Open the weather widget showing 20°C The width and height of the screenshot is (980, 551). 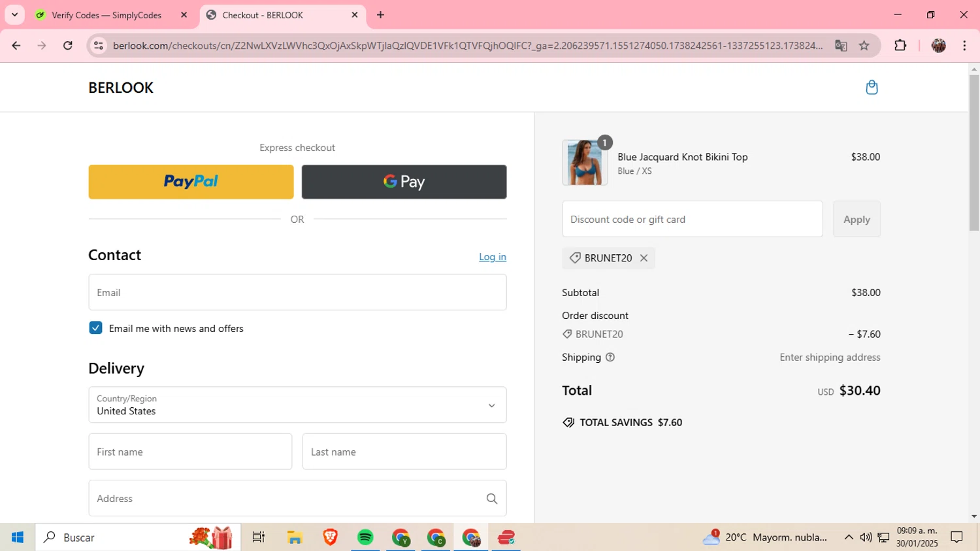pyautogui.click(x=765, y=537)
